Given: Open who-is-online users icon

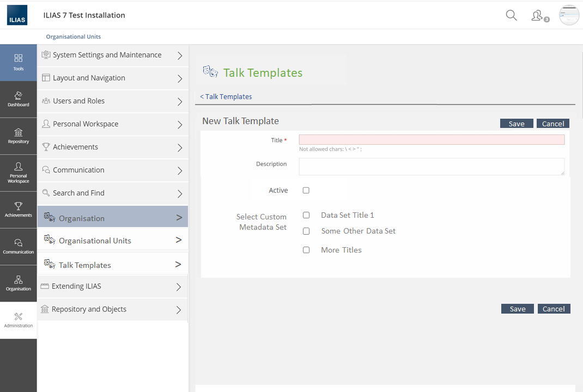Looking at the screenshot, I should tap(538, 16).
